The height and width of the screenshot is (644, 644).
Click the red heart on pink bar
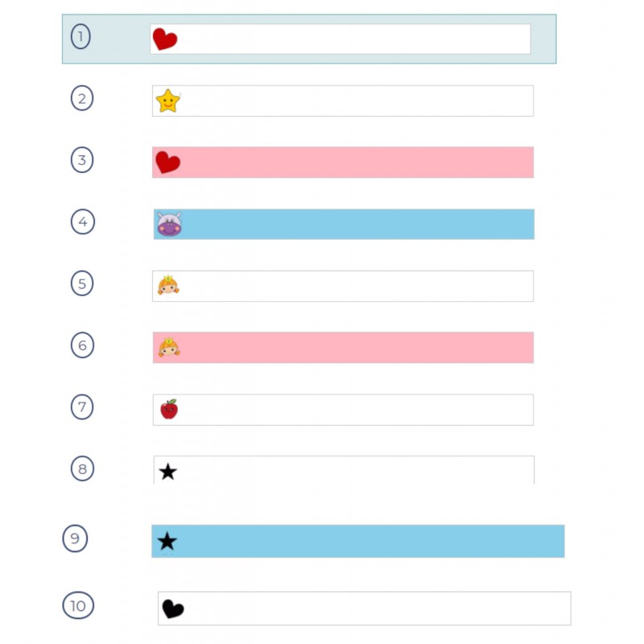(x=167, y=163)
